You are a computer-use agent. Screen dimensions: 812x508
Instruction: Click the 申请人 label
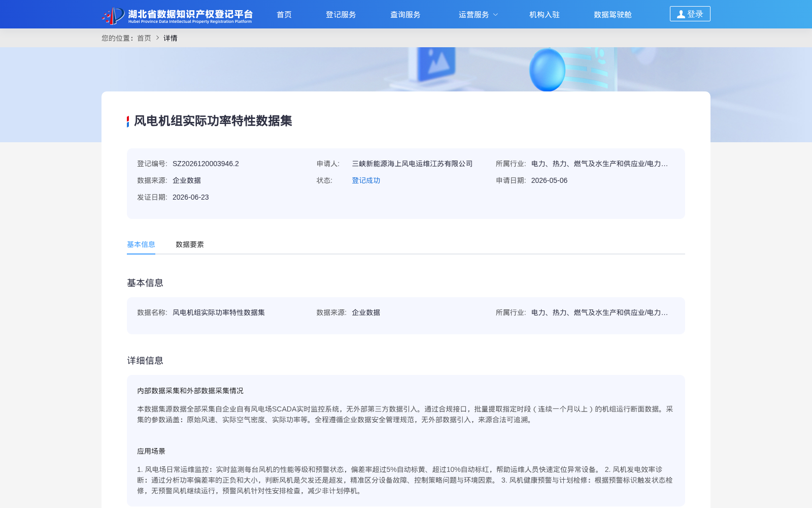(x=328, y=164)
